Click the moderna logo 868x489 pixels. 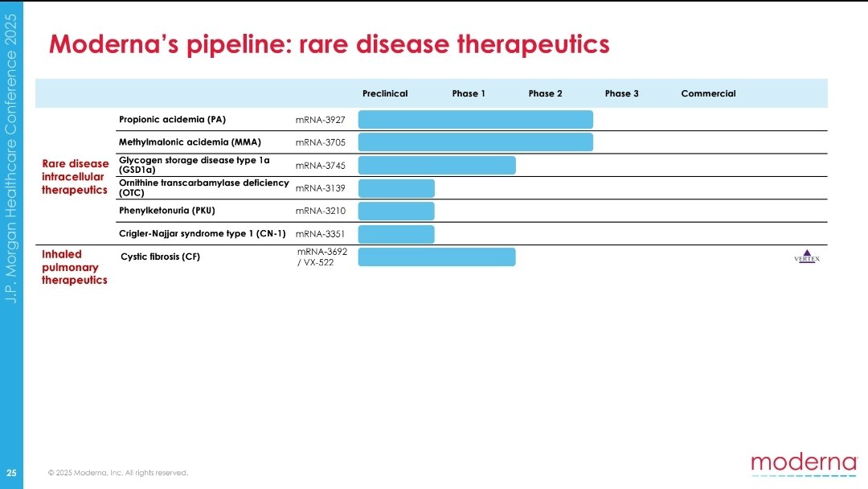[804, 465]
